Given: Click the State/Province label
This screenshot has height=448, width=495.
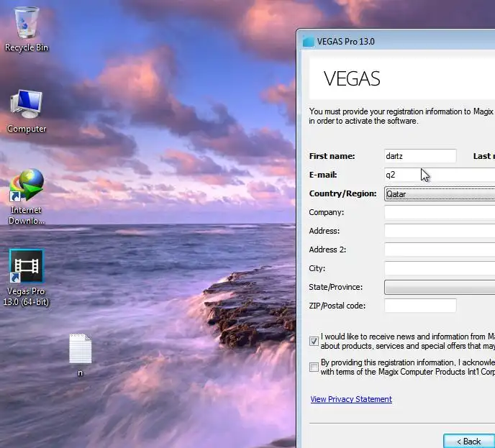Looking at the screenshot, I should pyautogui.click(x=335, y=287).
